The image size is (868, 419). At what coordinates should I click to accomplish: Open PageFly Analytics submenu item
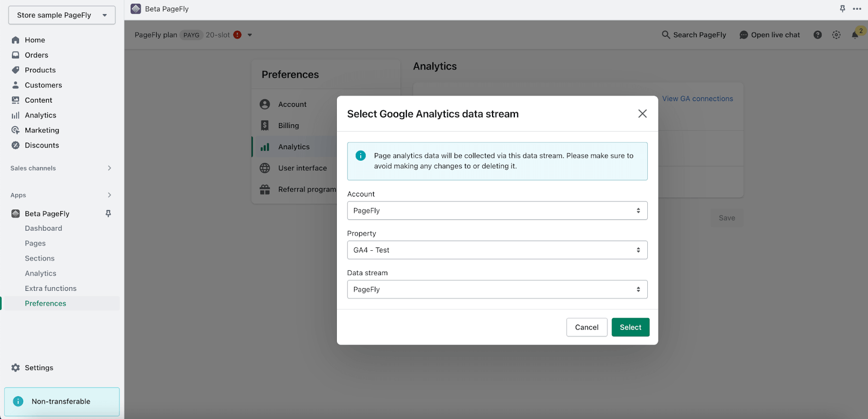[x=41, y=274]
